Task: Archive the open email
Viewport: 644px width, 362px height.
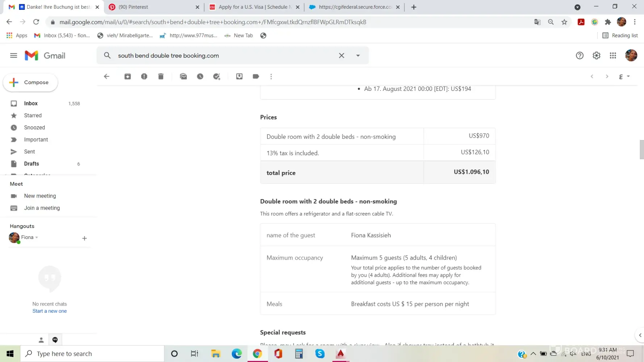Action: (127, 76)
